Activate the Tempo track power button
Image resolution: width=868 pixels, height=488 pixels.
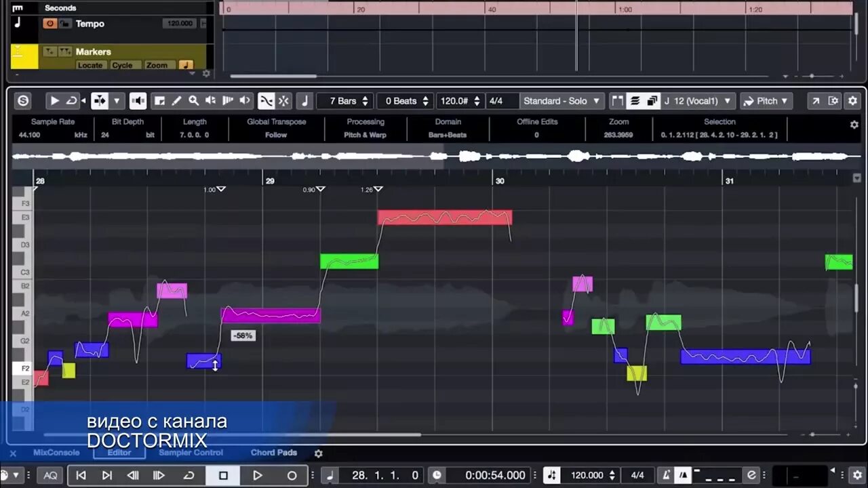pyautogui.click(x=50, y=24)
